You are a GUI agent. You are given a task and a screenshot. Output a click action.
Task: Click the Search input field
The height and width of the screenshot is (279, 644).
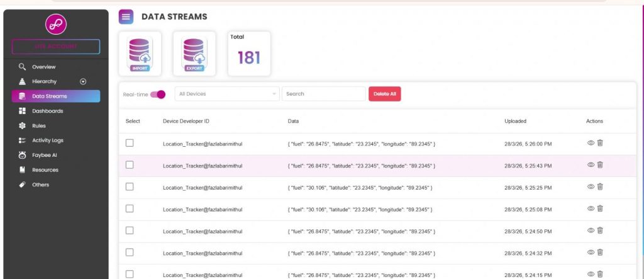323,94
